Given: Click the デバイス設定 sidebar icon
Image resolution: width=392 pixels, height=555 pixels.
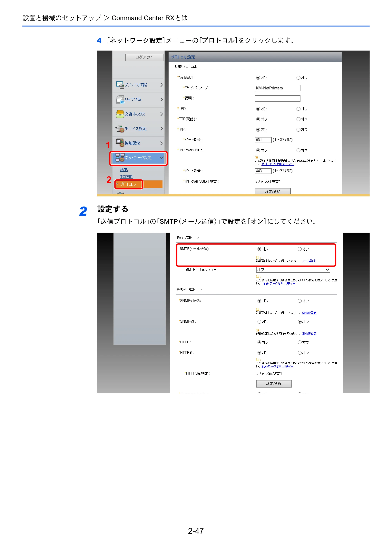Looking at the screenshot, I should (120, 128).
